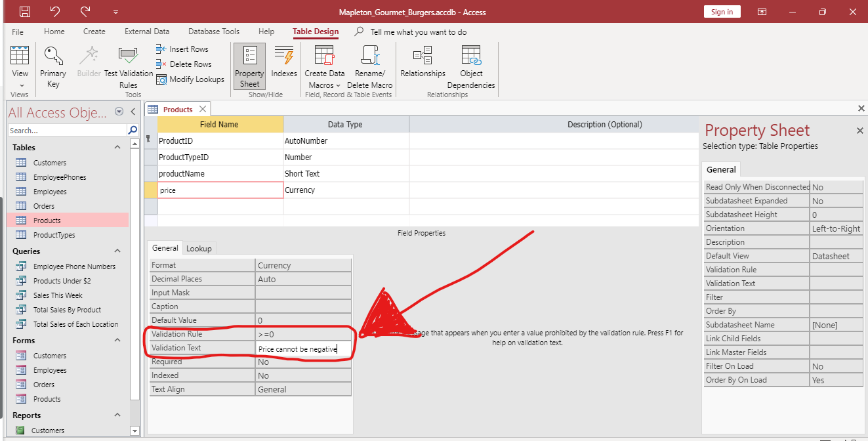This screenshot has height=441, width=868.
Task: Switch to the Lookup field properties tab
Action: click(x=199, y=248)
